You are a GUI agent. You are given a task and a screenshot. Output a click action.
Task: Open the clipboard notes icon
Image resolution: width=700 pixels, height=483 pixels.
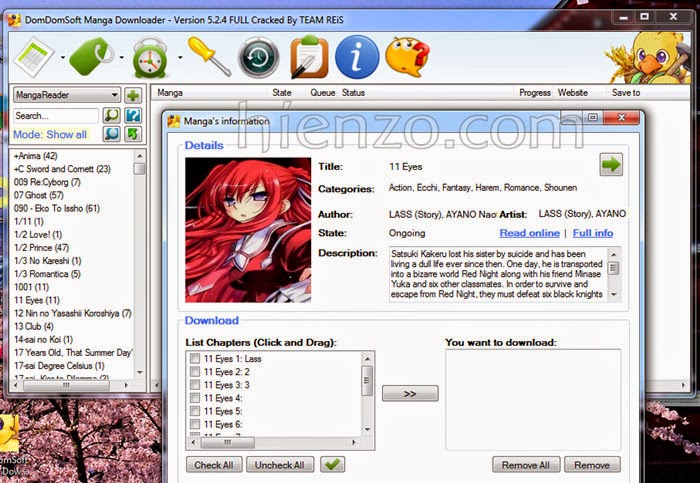pos(309,57)
